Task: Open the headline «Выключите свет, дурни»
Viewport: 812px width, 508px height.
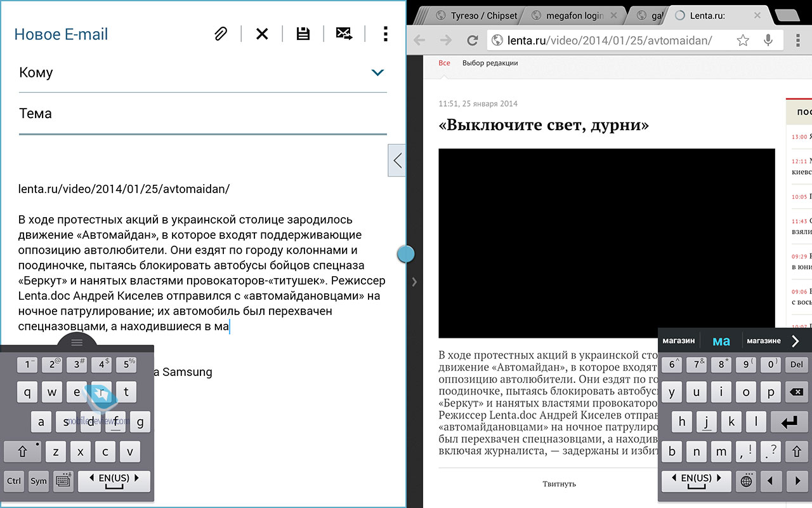Action: (x=544, y=125)
